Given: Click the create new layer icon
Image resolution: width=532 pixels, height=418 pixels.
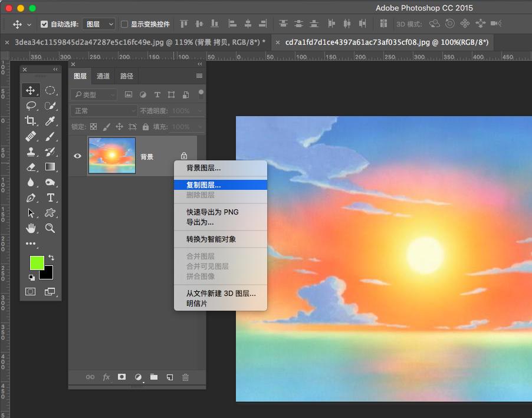Looking at the screenshot, I should [x=169, y=377].
